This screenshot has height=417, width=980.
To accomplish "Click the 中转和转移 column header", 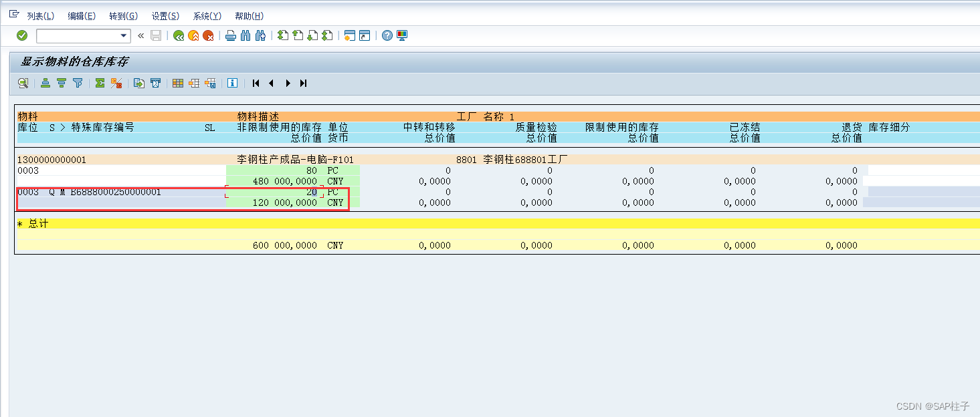I will click(429, 127).
